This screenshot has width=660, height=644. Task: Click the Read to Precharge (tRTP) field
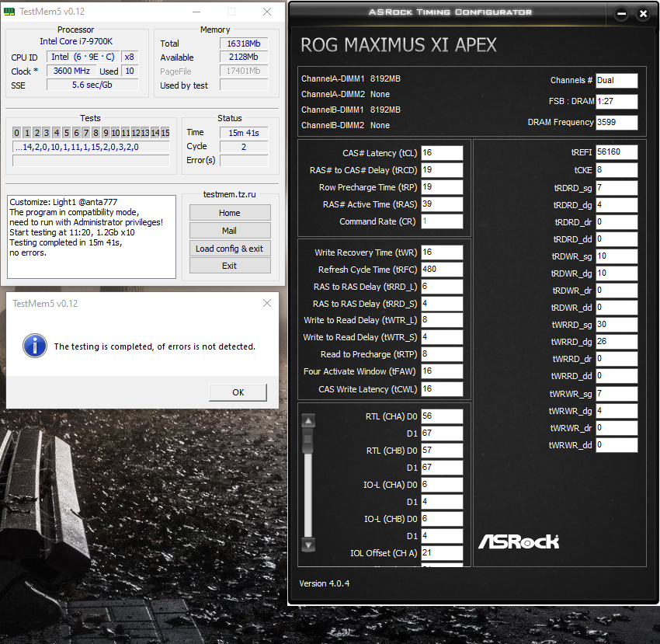(442, 353)
